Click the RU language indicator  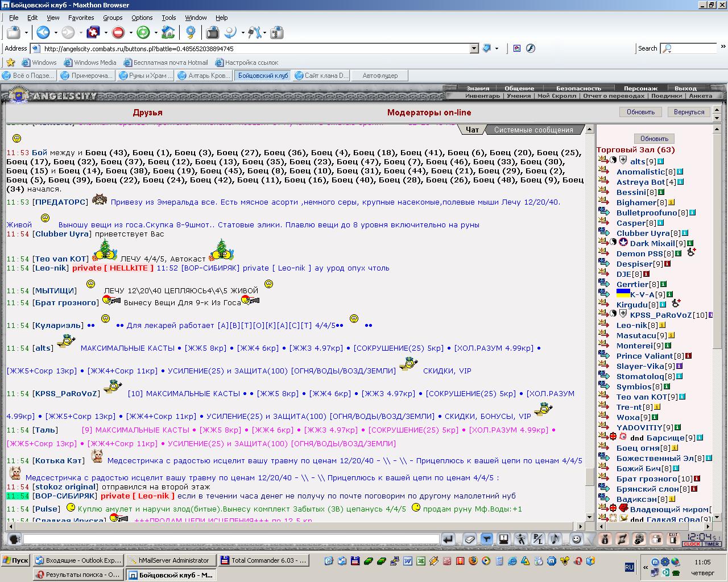click(x=630, y=567)
